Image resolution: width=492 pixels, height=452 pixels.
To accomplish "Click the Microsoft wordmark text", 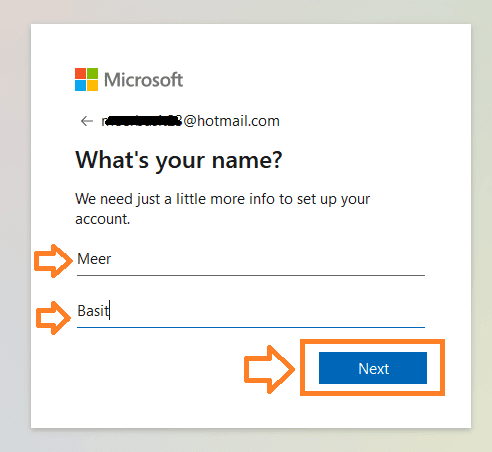I will pos(143,80).
